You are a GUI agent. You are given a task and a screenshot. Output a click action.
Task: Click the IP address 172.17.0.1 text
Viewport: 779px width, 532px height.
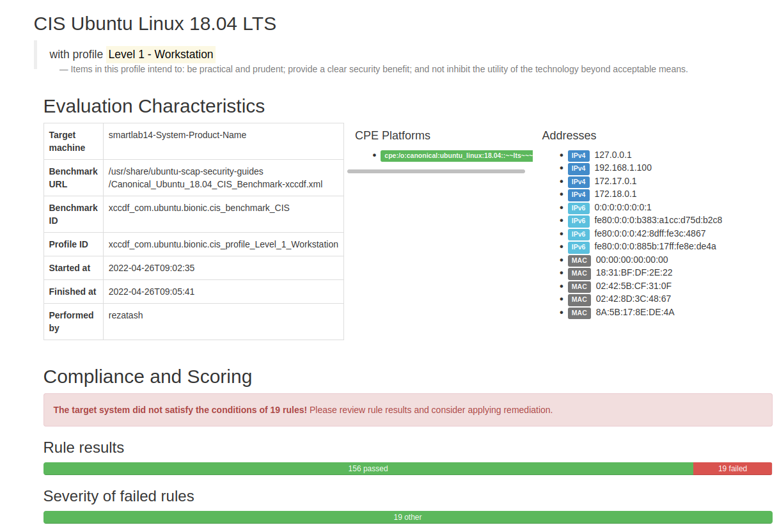(x=615, y=181)
